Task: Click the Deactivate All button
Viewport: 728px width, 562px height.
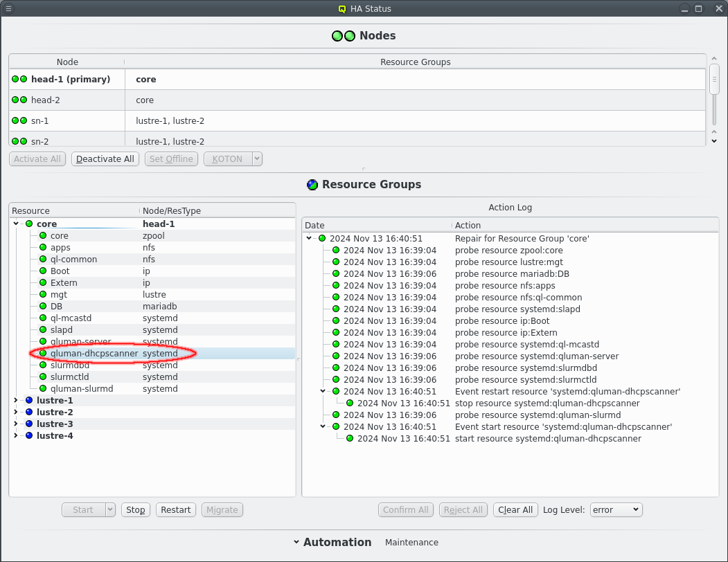Action: coord(105,158)
